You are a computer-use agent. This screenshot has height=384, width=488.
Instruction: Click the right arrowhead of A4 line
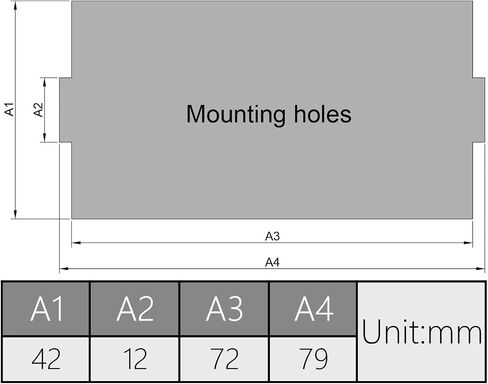(x=480, y=268)
